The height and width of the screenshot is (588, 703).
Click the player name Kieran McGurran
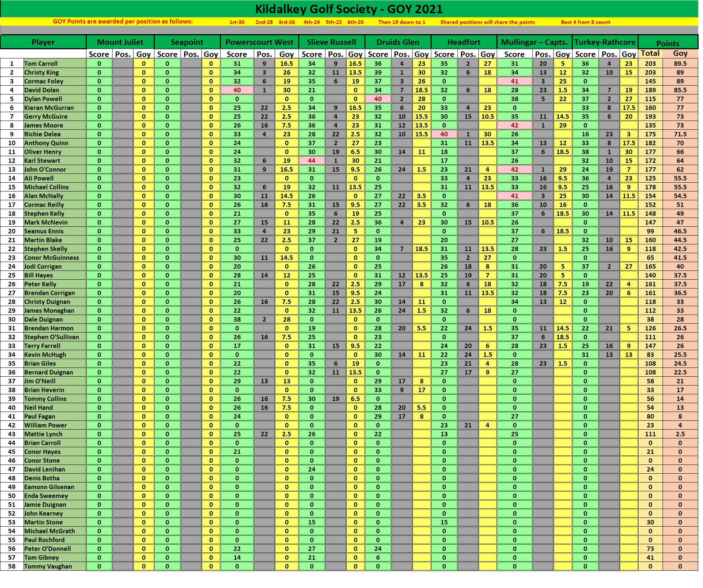[x=49, y=108]
